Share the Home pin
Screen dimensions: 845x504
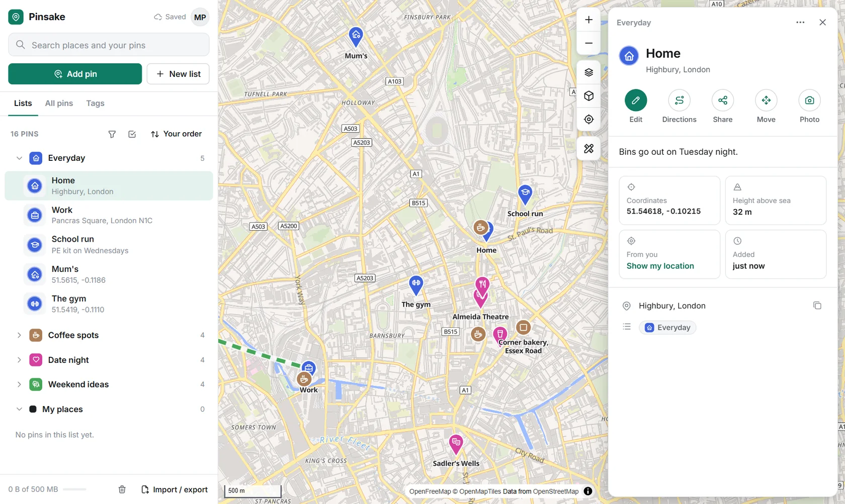coord(723,106)
